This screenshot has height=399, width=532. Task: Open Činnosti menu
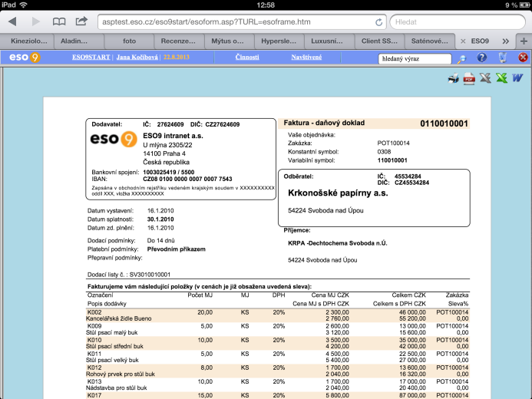pos(247,58)
